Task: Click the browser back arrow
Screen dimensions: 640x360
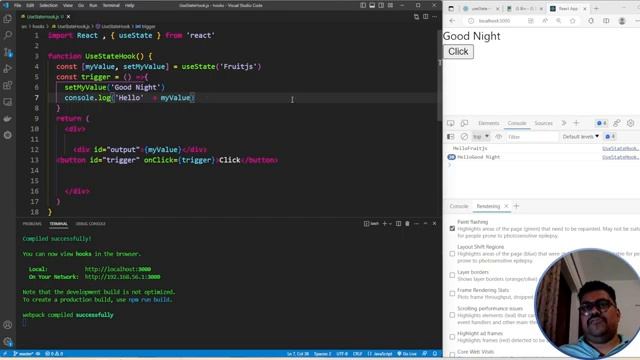Action: tap(452, 21)
